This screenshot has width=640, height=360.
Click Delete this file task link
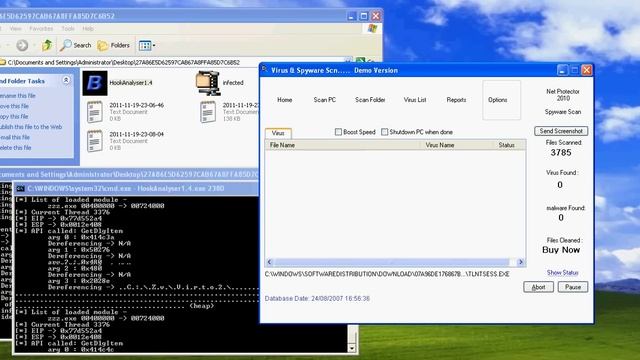coord(16,148)
